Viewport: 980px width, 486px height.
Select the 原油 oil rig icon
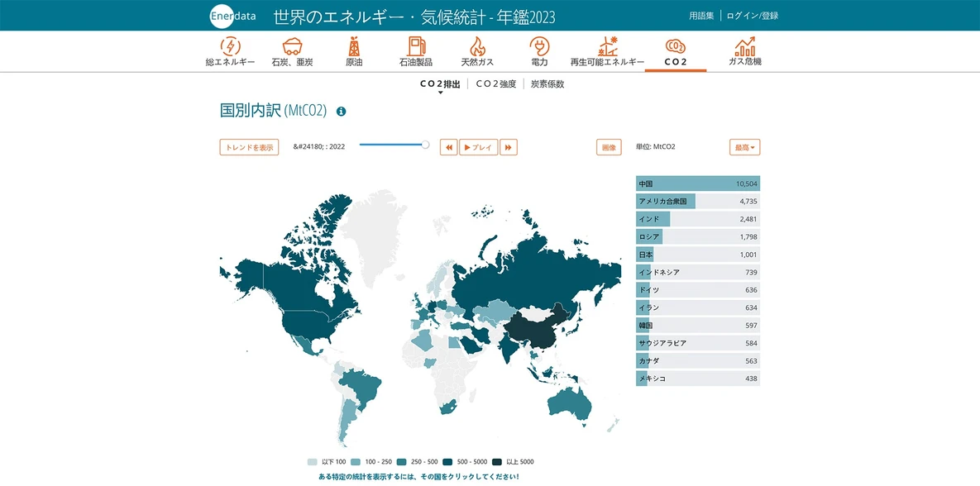[x=354, y=46]
